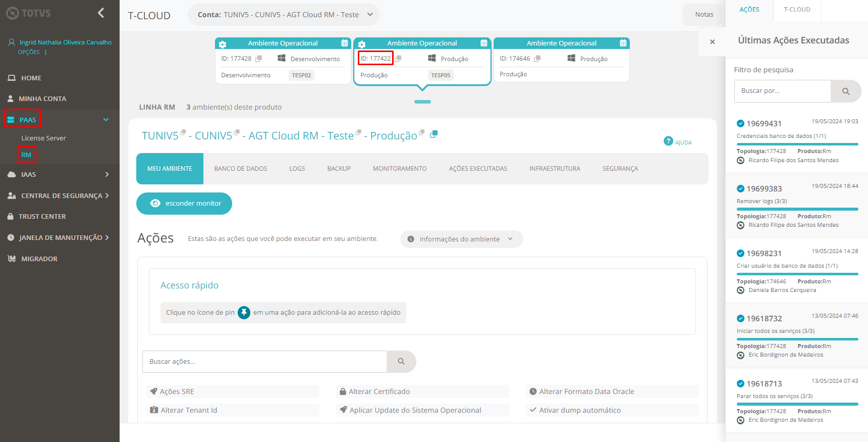Switch to T-CLOUD side tab

click(796, 10)
